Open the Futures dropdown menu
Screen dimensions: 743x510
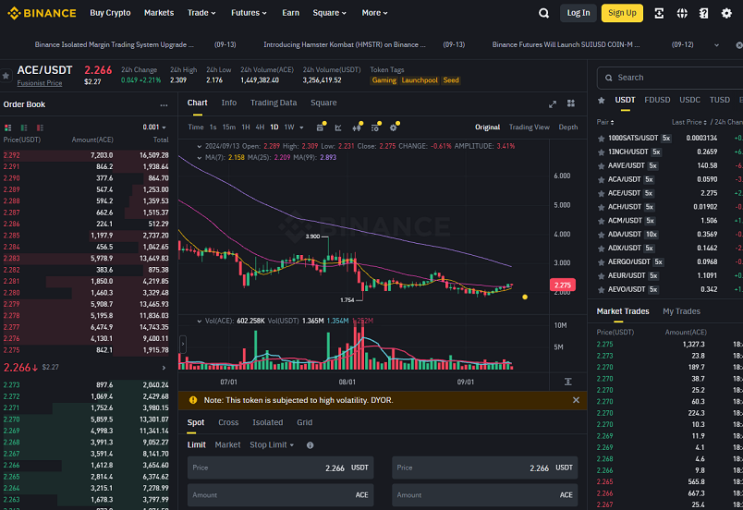tap(249, 13)
